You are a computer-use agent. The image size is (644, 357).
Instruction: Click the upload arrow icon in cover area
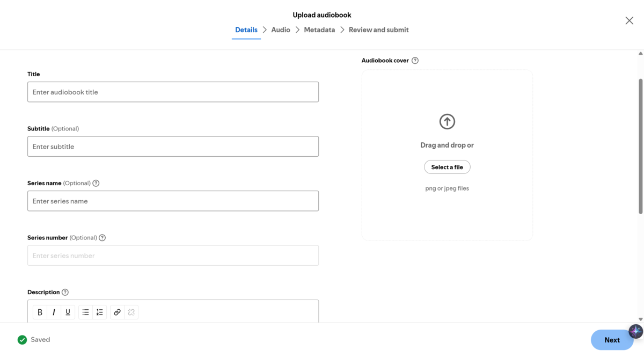(447, 122)
